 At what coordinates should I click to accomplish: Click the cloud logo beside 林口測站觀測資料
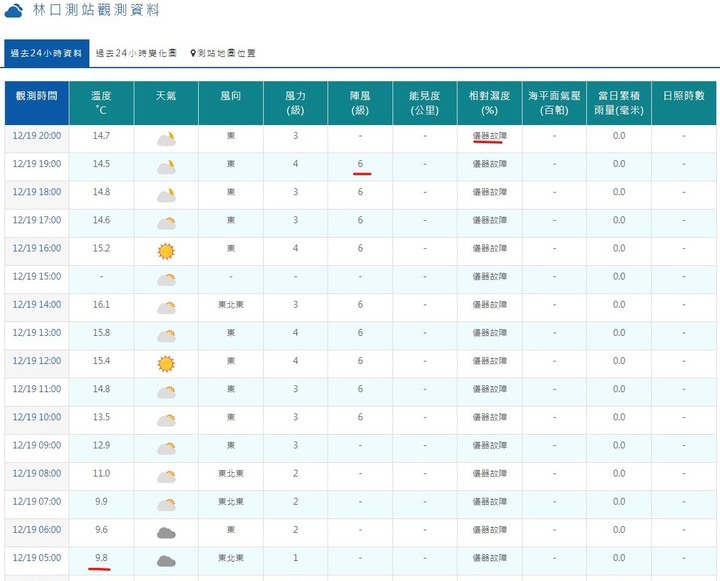pyautogui.click(x=14, y=11)
